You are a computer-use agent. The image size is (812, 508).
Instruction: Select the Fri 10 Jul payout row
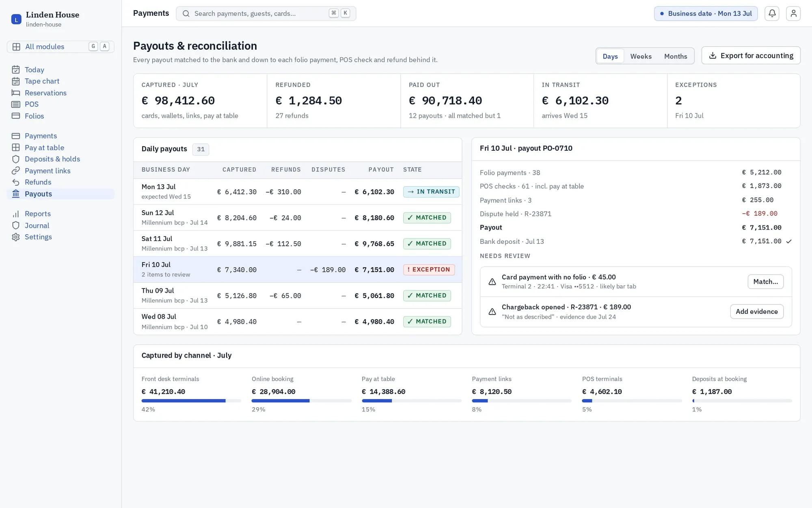(x=298, y=269)
